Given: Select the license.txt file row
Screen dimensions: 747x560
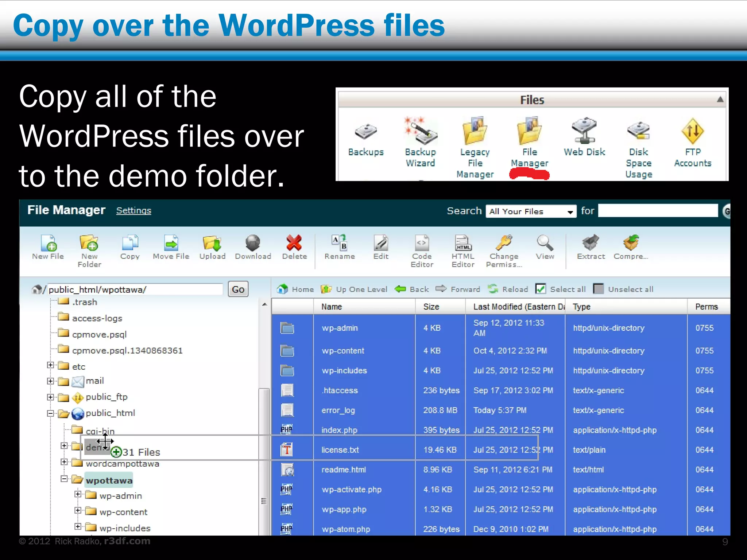Looking at the screenshot, I should click(x=501, y=450).
